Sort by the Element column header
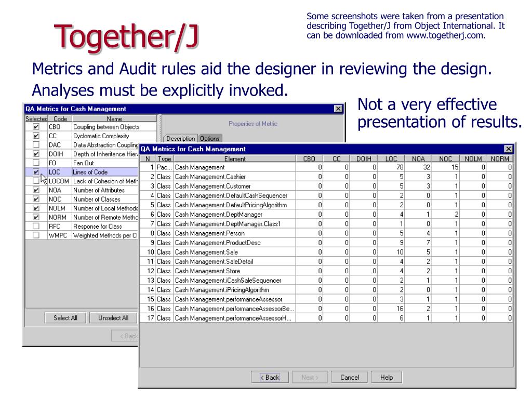Screen dimensions: 532x399 coord(235,159)
